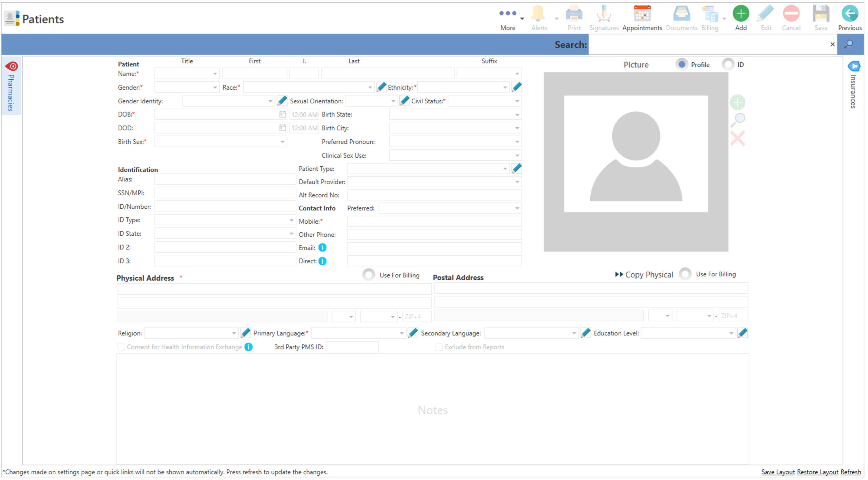Click the edit pencil beside Patient Type

tap(517, 169)
